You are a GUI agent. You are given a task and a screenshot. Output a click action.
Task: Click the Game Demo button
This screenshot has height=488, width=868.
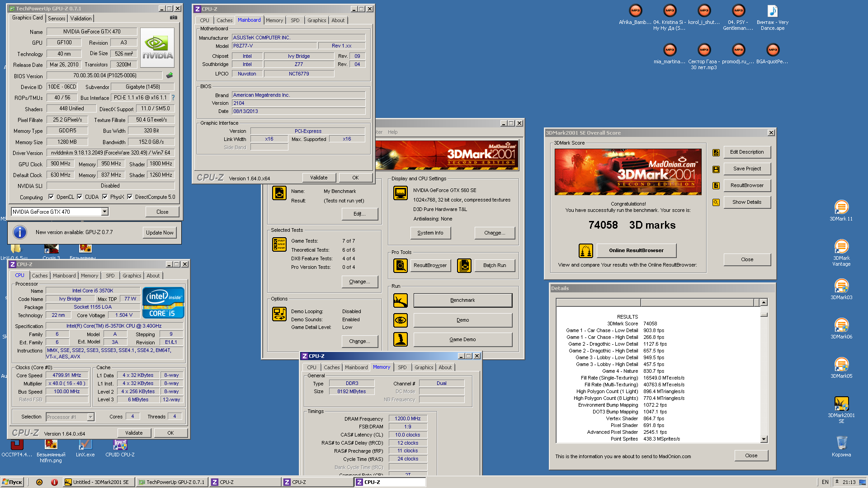point(462,339)
